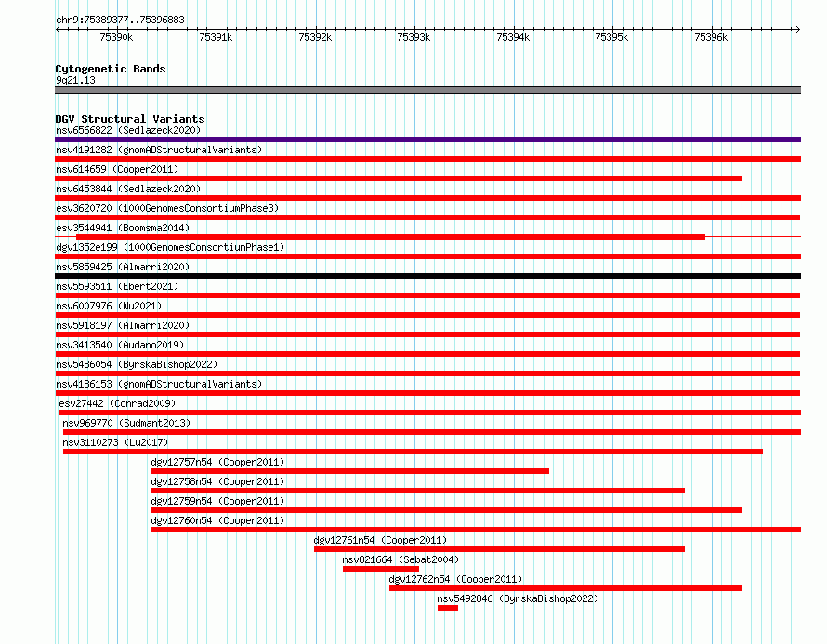Image resolution: width=827 pixels, height=644 pixels.
Task: Click esv3620720 (1000GenomesConsortiumPhase3) label
Action: click(x=167, y=208)
